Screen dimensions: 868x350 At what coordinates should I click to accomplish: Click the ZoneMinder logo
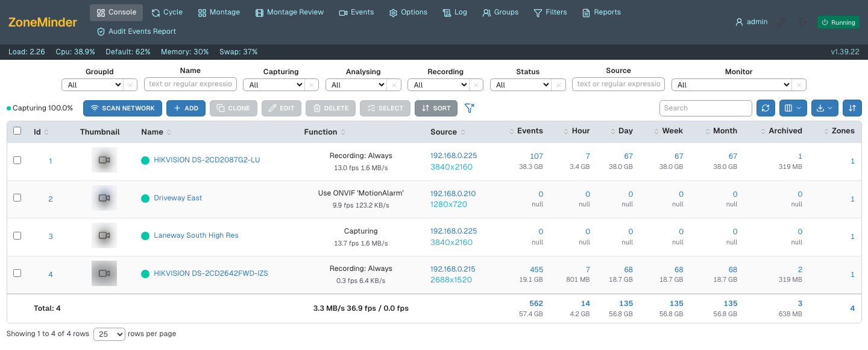point(43,22)
